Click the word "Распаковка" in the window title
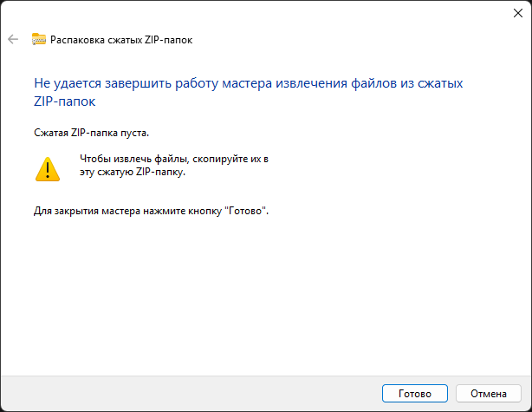Screen dimensions: 532x412 [80, 39]
